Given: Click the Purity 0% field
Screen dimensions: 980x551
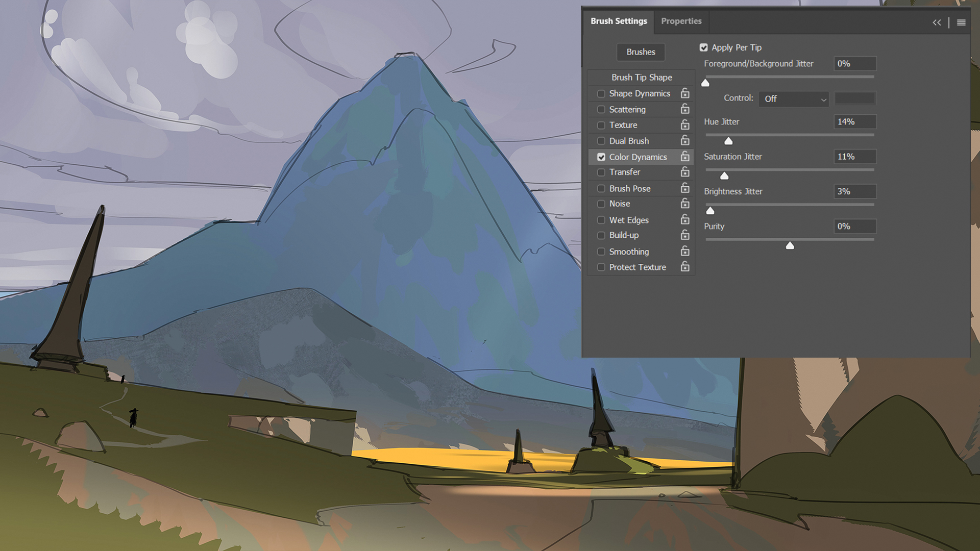Looking at the screenshot, I should pyautogui.click(x=855, y=226).
